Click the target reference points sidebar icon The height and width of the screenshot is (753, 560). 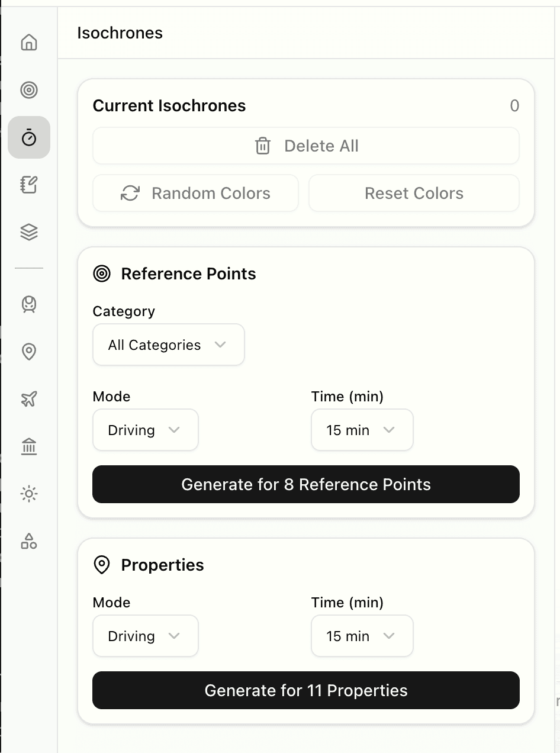(28, 90)
